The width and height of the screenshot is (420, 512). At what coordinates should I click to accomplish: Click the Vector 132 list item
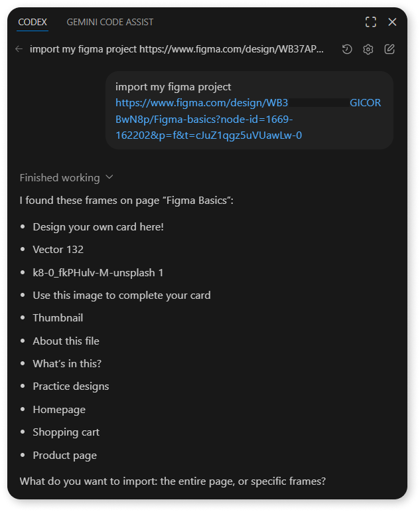coord(58,250)
